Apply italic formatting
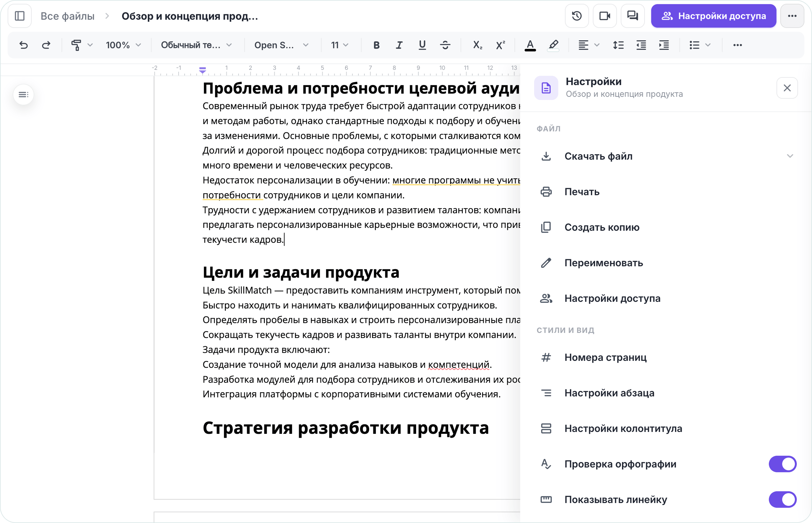 click(x=399, y=45)
